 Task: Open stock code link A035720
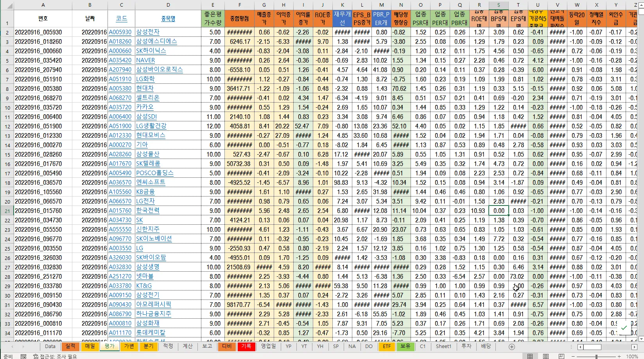[120, 107]
